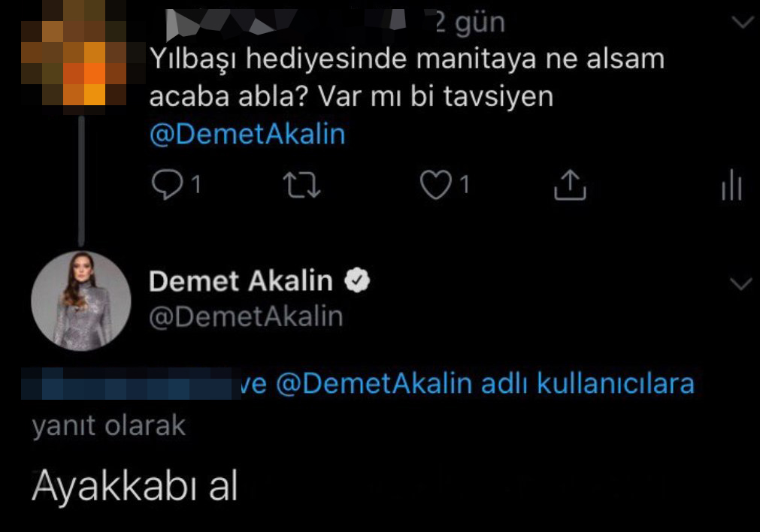Retweet the Yılbaşı hediyesi tweet
760x532 pixels.
tap(305, 185)
